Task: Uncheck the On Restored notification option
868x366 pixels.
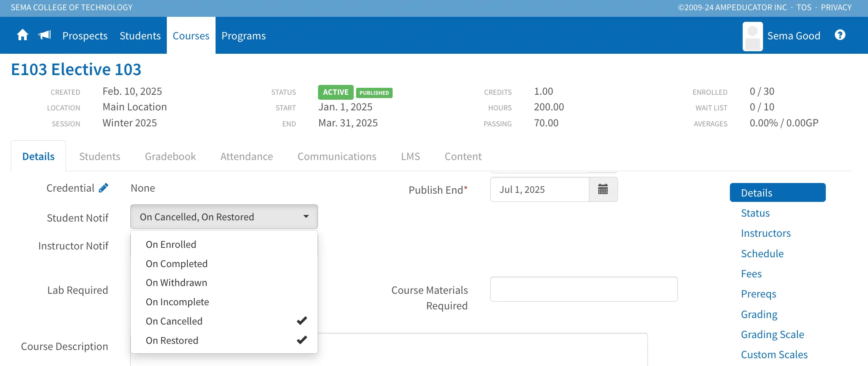Action: pyautogui.click(x=224, y=341)
